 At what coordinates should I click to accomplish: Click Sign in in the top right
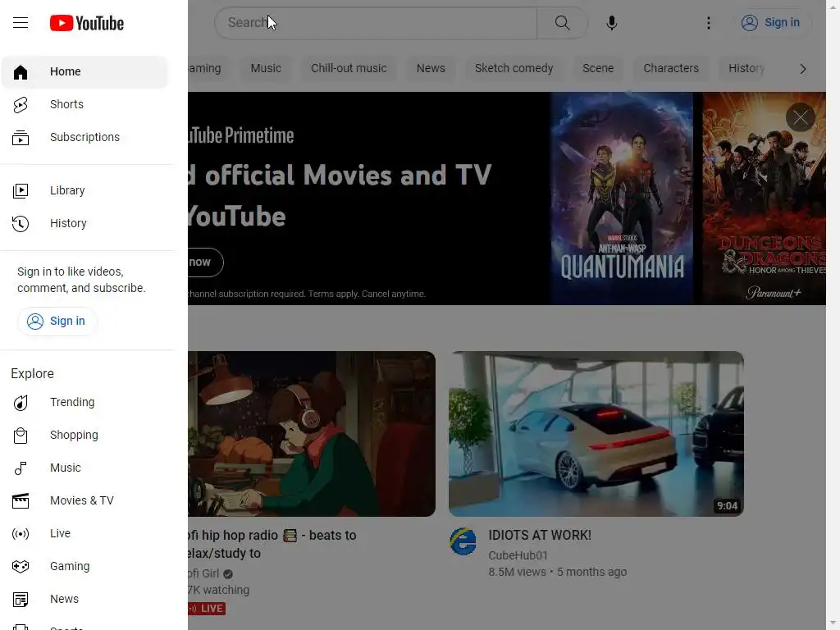771,22
